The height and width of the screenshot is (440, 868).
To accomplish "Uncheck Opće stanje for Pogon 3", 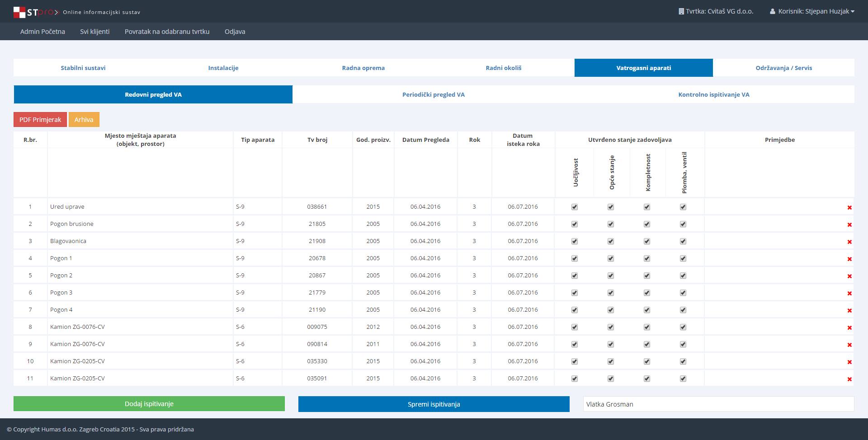I will click(x=611, y=293).
